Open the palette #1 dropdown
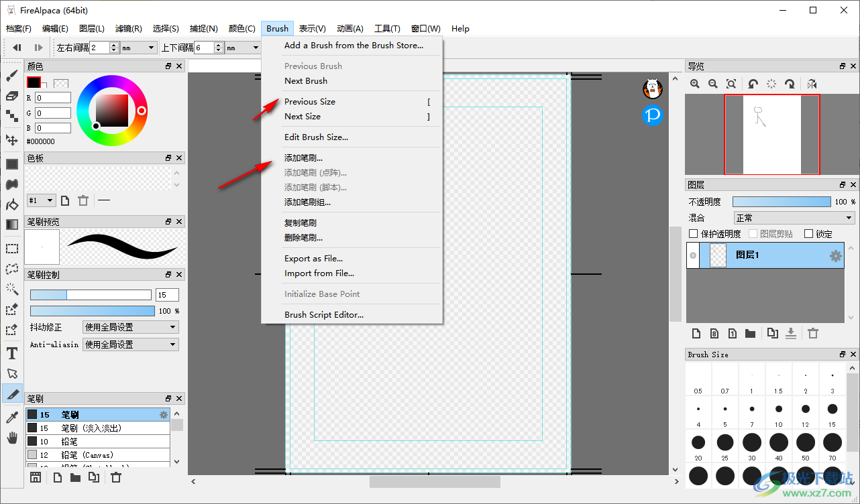The height and width of the screenshot is (504, 860). [41, 200]
